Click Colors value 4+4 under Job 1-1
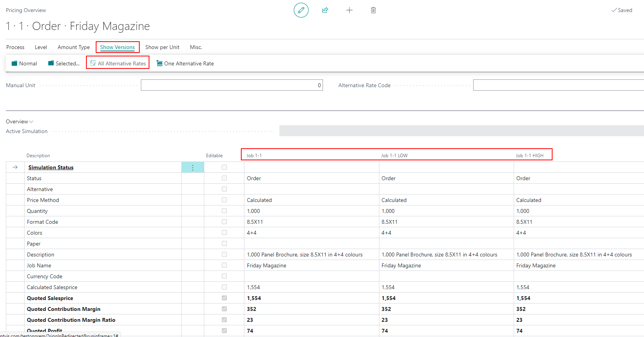The width and height of the screenshot is (644, 337). [252, 233]
